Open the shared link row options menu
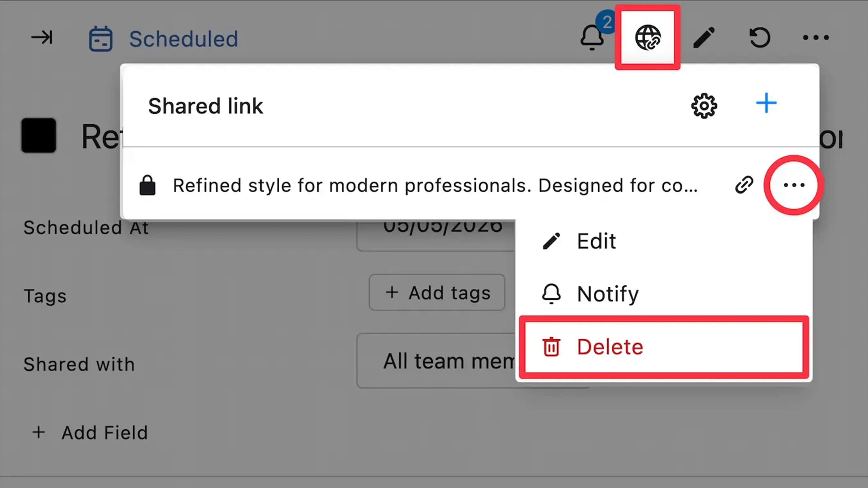Image resolution: width=868 pixels, height=488 pixels. 794,185
